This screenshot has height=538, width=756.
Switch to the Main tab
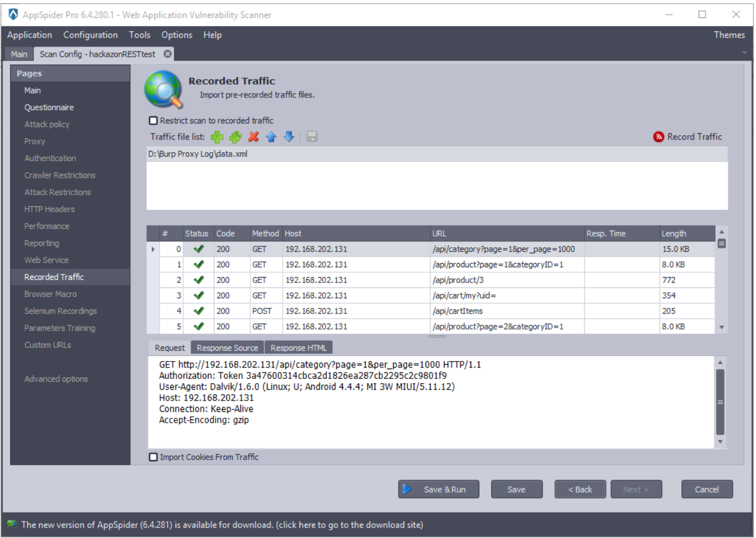coord(19,54)
